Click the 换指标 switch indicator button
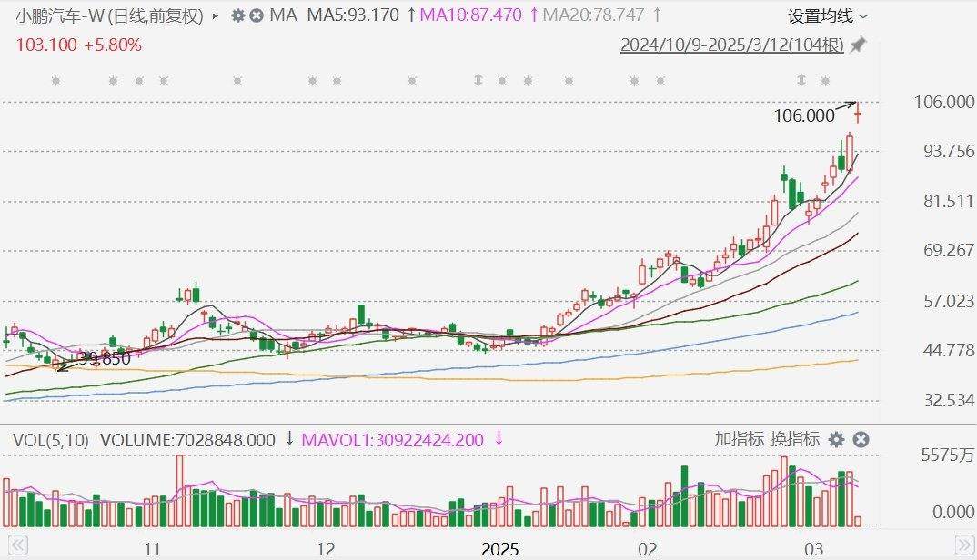The image size is (977, 560). [794, 439]
